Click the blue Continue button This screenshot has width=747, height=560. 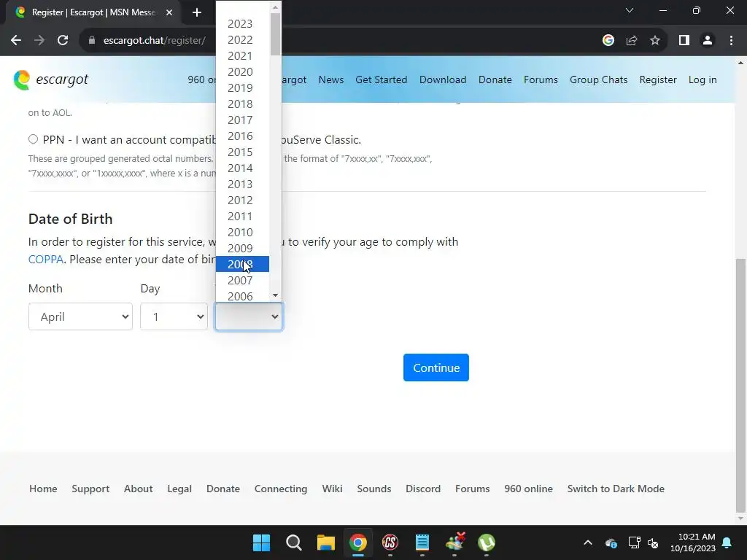tap(436, 367)
